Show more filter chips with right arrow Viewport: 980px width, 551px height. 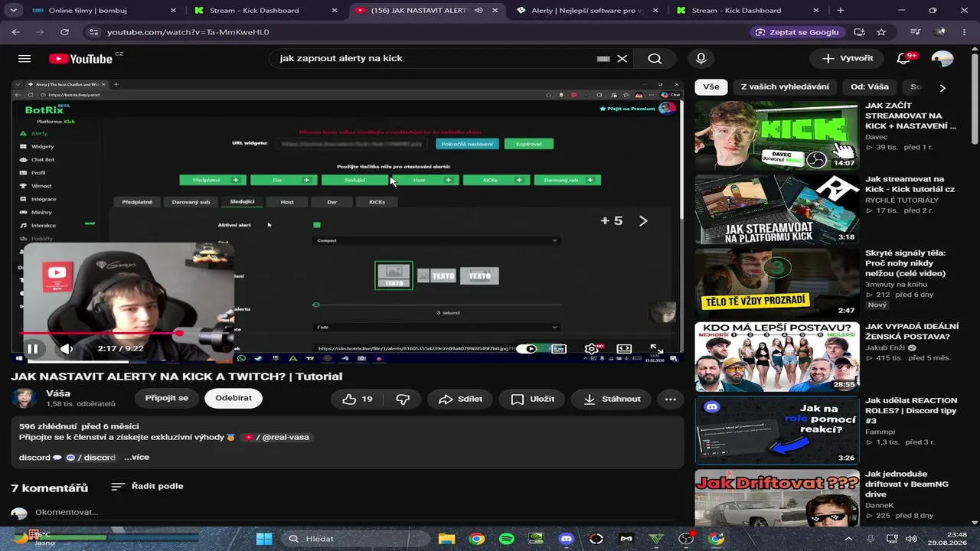pyautogui.click(x=942, y=88)
